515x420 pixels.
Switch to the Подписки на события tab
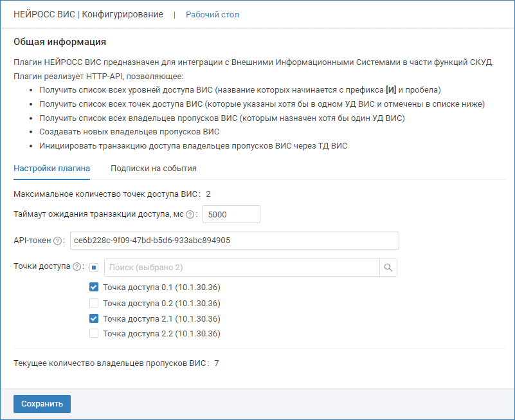(x=153, y=169)
